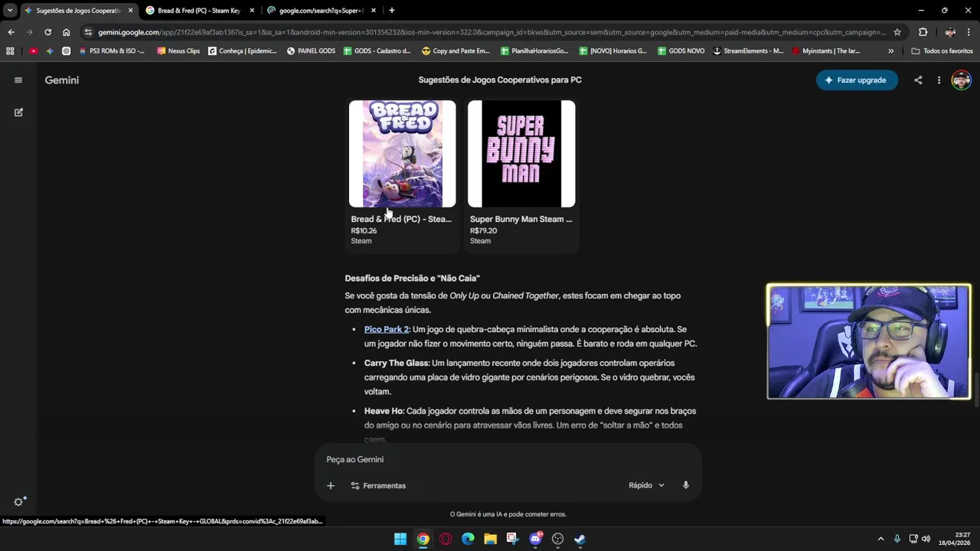Reload the current page
This screenshot has height=551, width=980.
point(47,32)
